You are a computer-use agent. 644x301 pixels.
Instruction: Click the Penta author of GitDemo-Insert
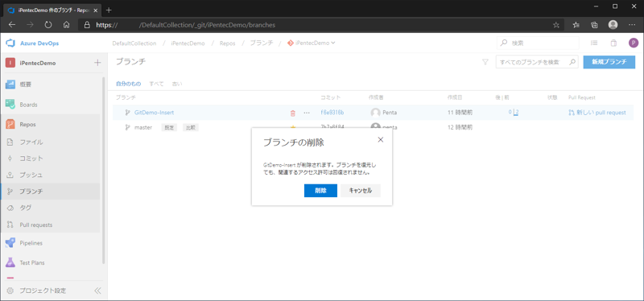point(384,113)
